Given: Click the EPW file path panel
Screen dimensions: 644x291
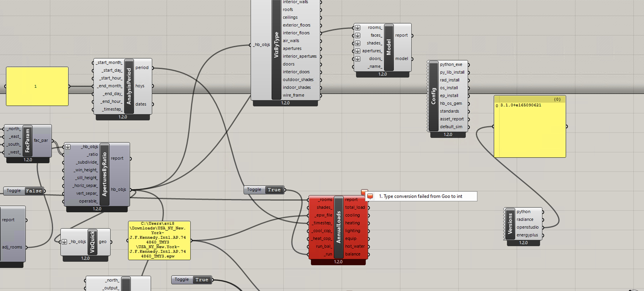Looking at the screenshot, I should click(x=159, y=241).
